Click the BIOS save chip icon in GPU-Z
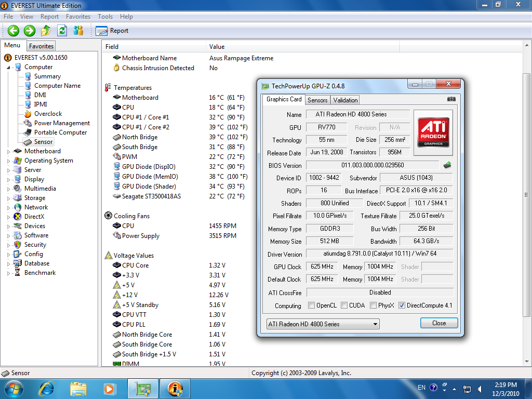Image resolution: width=532 pixels, height=399 pixels. click(447, 165)
